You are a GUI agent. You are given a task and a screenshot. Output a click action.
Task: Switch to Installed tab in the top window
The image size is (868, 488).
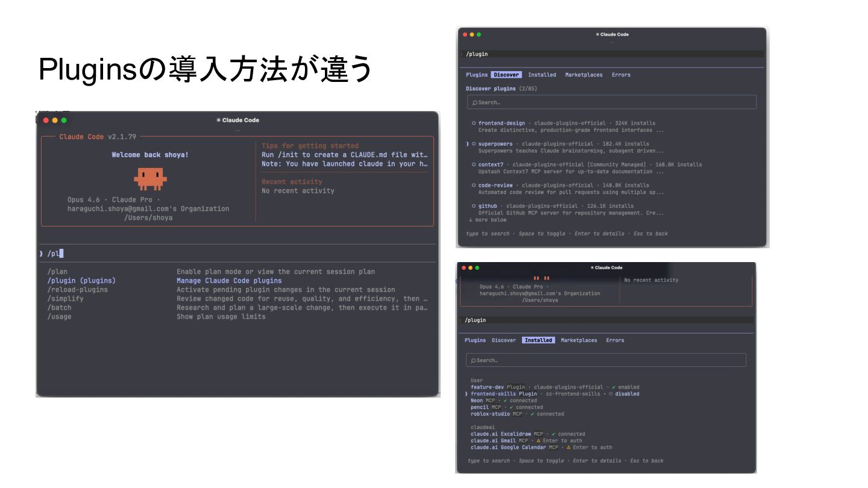[542, 75]
